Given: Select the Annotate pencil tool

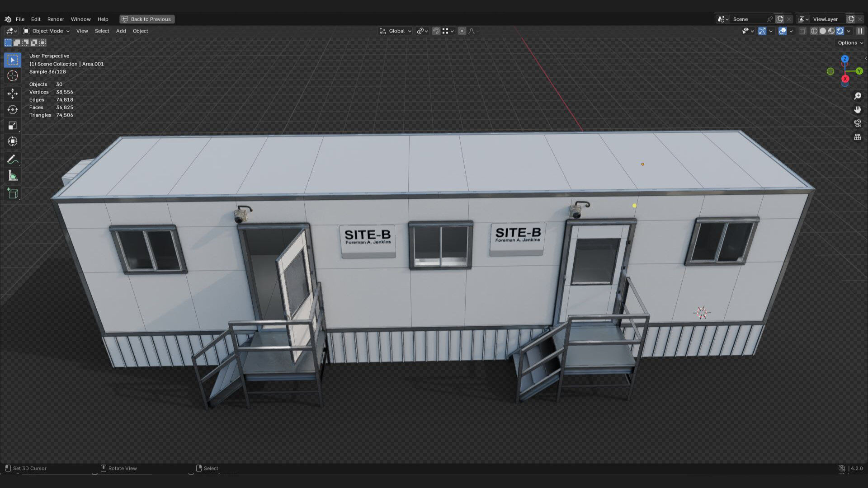Looking at the screenshot, I should point(13,160).
